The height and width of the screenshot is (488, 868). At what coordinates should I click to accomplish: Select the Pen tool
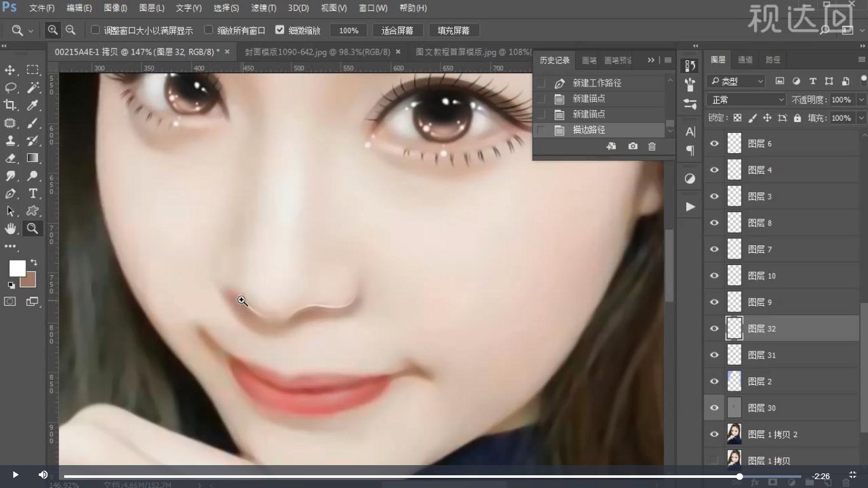pos(10,194)
